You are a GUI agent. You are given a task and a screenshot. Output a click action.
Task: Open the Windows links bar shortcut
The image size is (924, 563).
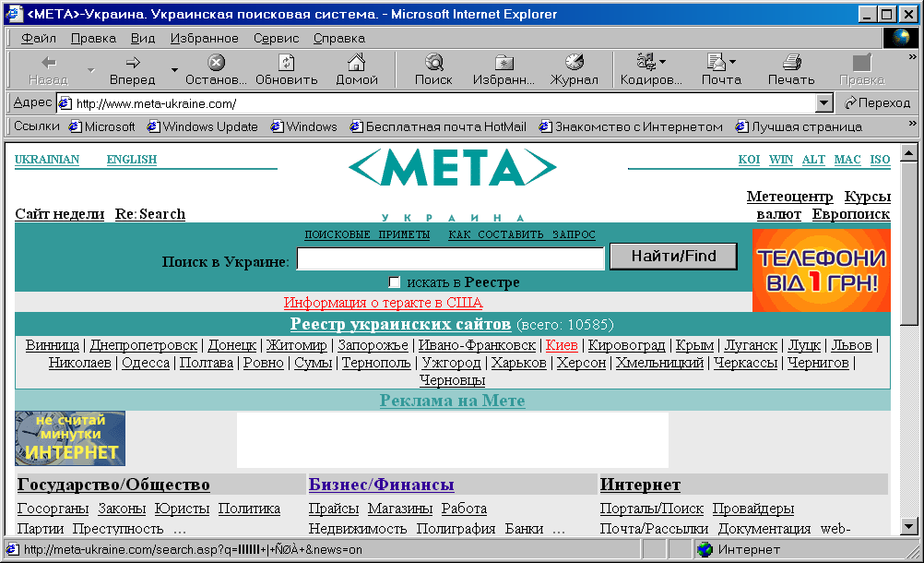(304, 126)
